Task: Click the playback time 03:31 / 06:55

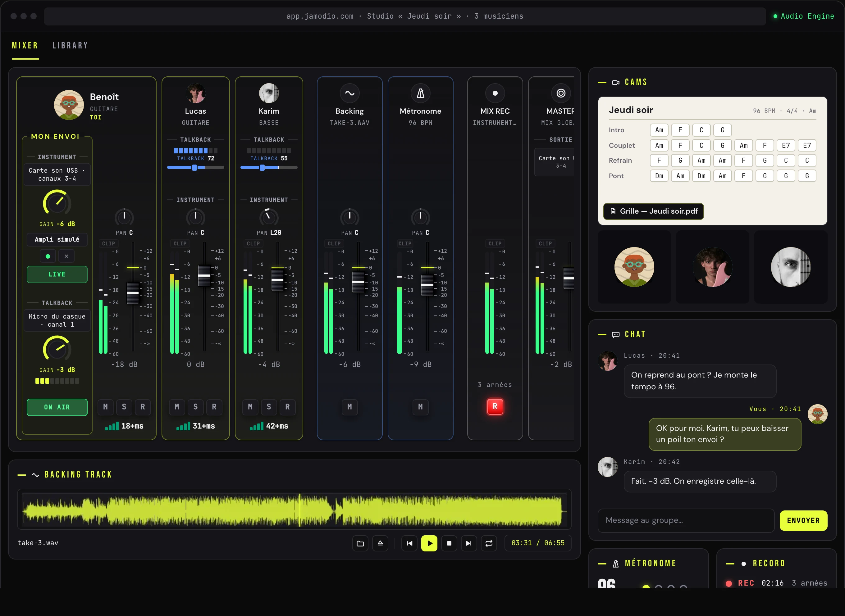Action: pos(538,543)
